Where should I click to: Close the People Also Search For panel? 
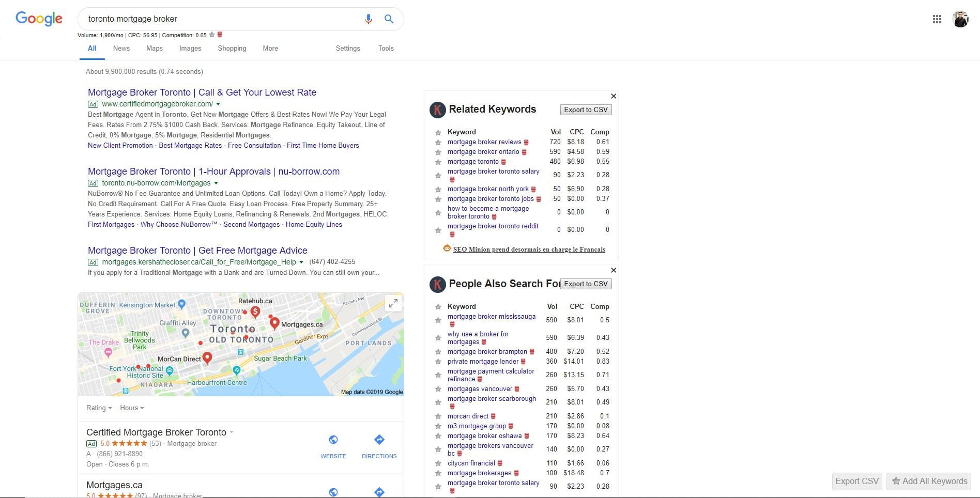(x=614, y=270)
